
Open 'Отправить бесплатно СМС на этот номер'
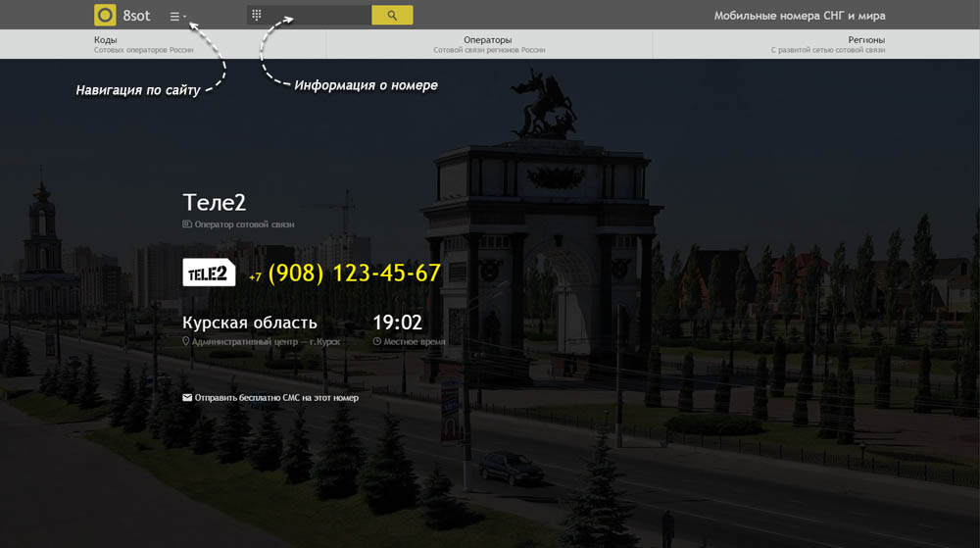coord(276,397)
